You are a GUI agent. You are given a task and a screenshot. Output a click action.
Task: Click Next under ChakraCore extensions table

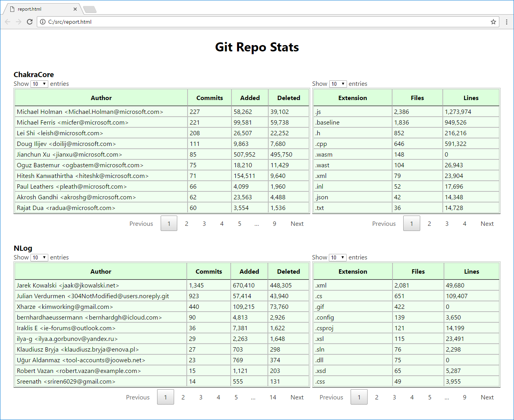(x=487, y=223)
